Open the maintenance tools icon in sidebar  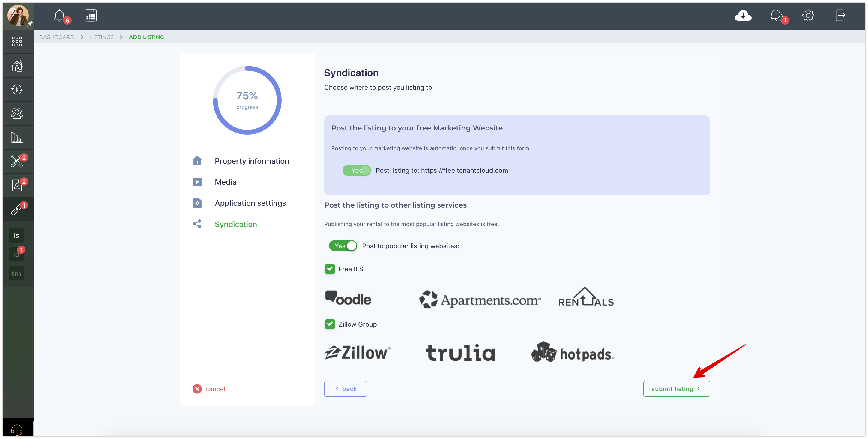point(17,161)
